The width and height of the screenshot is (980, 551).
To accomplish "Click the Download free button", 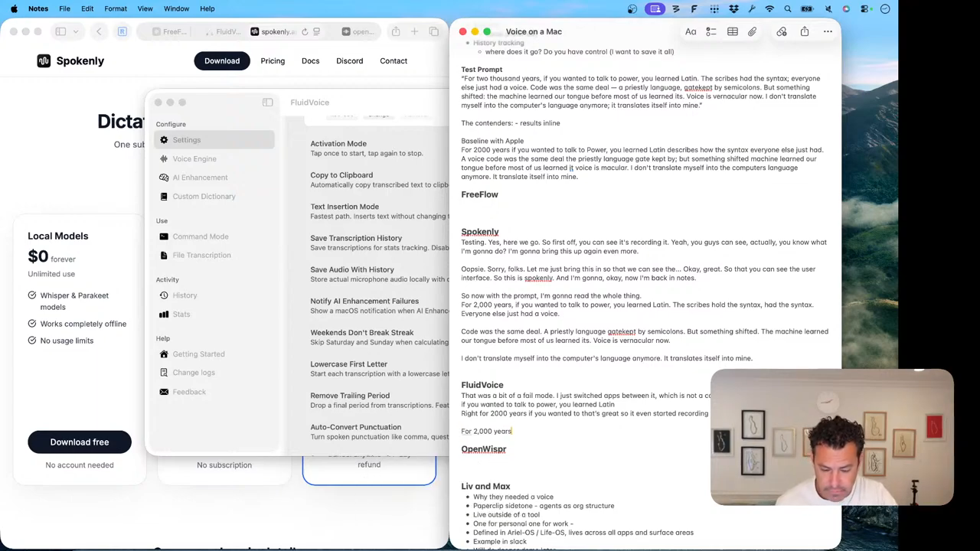I will coord(80,442).
